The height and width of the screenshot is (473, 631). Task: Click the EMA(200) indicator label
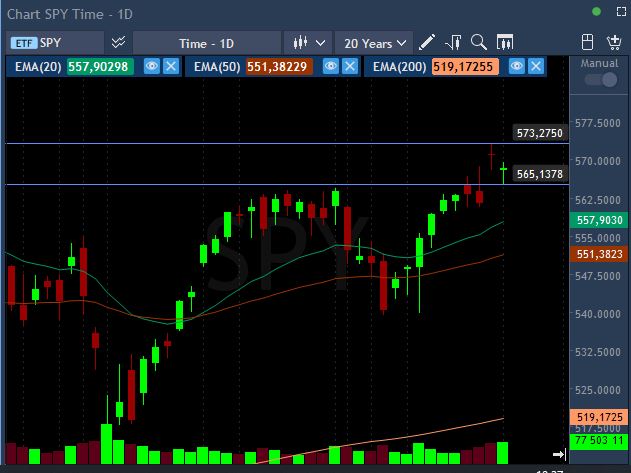click(399, 66)
